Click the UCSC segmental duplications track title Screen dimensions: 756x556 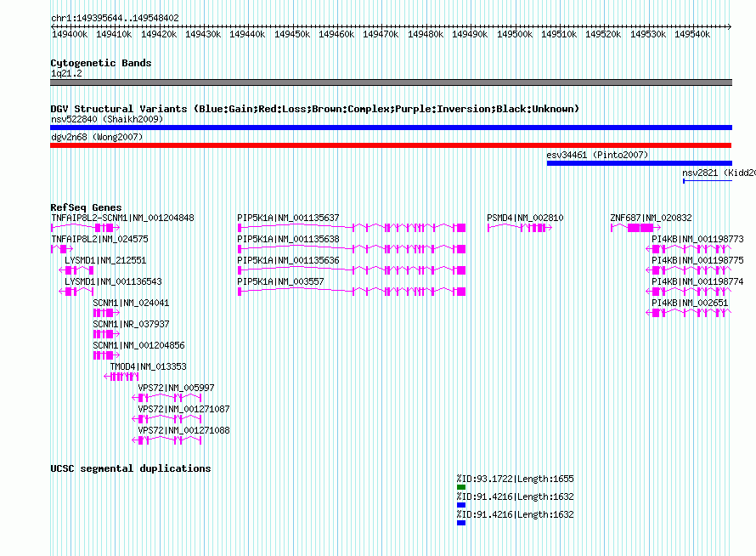pyautogui.click(x=131, y=468)
